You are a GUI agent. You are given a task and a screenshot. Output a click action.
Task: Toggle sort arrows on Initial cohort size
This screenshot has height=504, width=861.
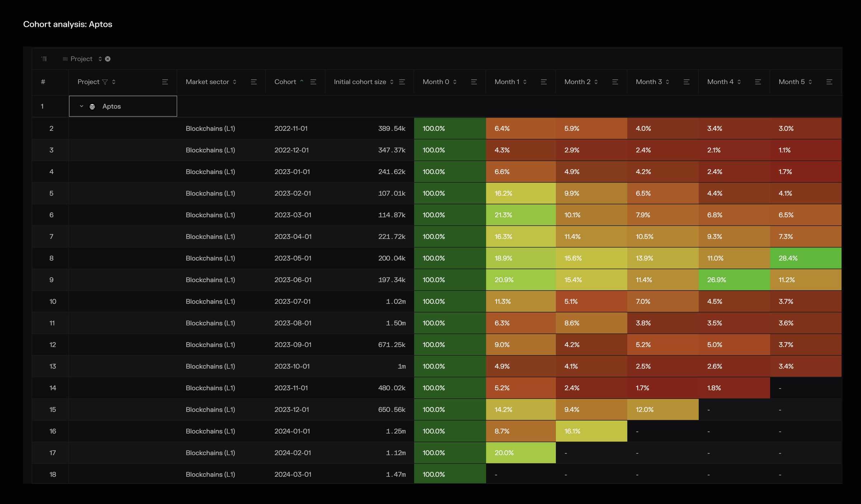pyautogui.click(x=392, y=82)
